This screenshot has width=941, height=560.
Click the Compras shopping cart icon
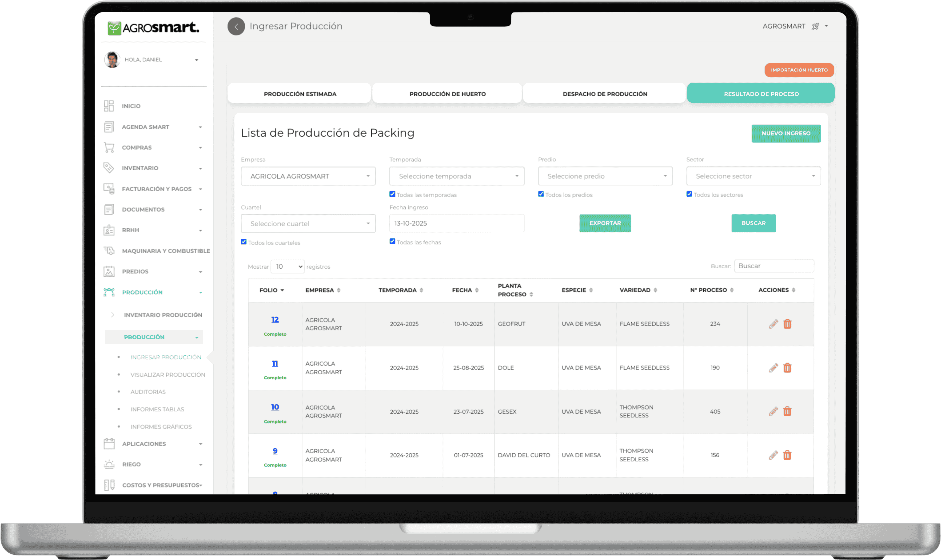[x=109, y=147]
